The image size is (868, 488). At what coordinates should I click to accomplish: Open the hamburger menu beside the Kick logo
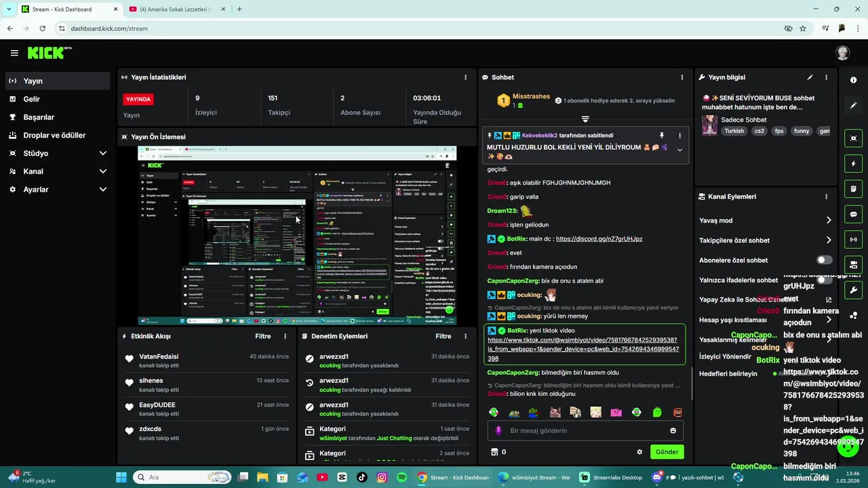(x=14, y=53)
